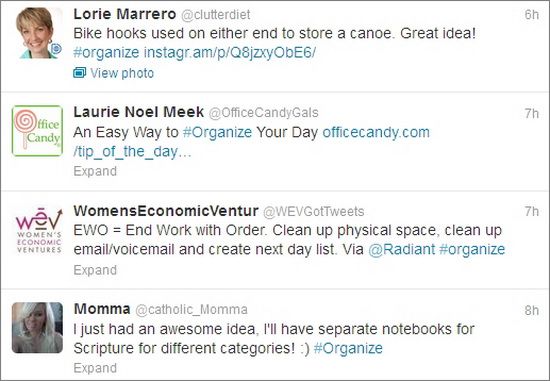This screenshot has height=381, width=550.
Task: Open the View photo link
Action: click(122, 73)
